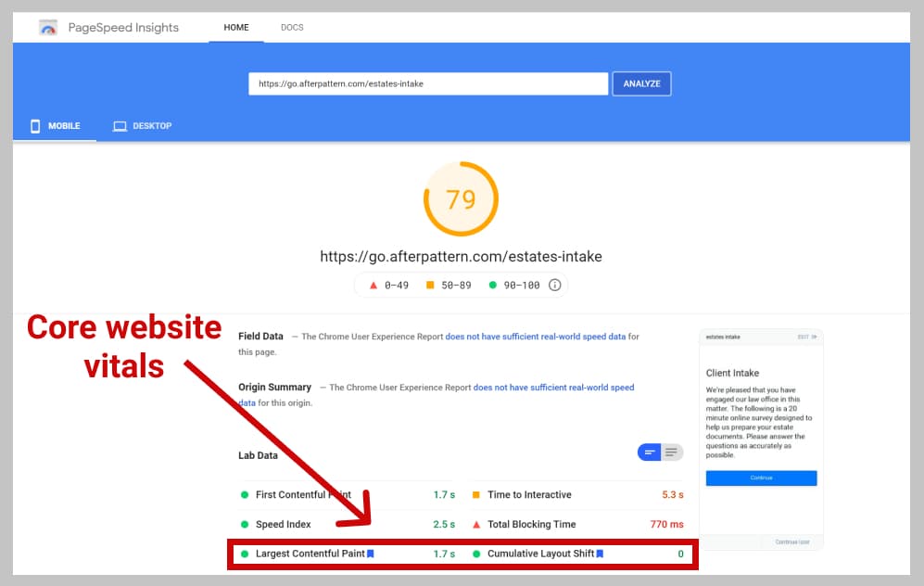
Task: Click the Continue button in the page preview
Action: point(762,478)
